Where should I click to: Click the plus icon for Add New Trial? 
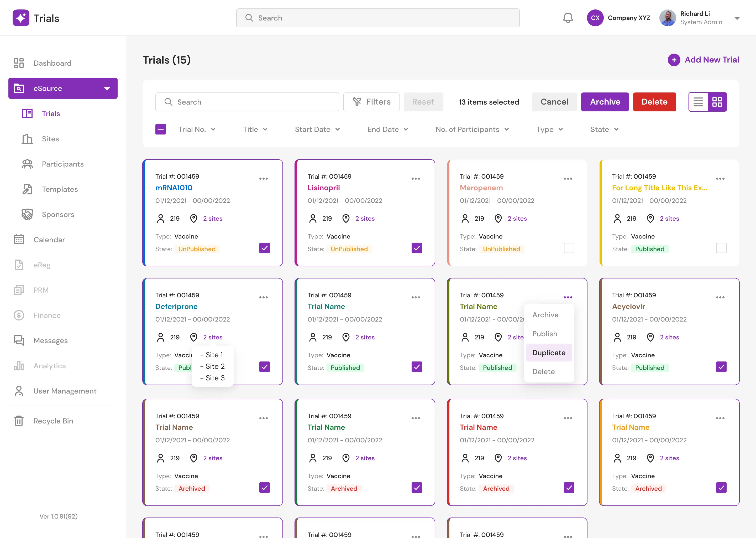674,60
